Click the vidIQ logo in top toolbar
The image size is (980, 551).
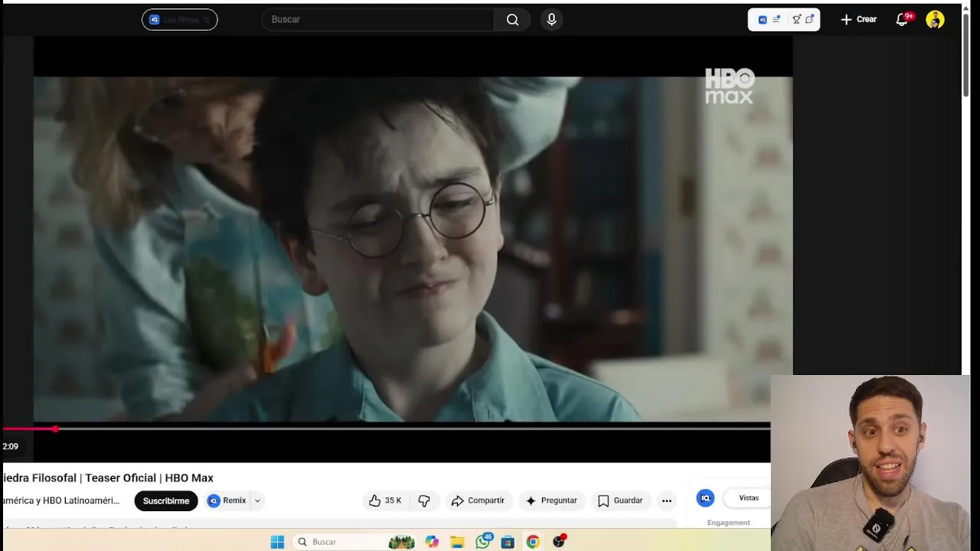(763, 20)
